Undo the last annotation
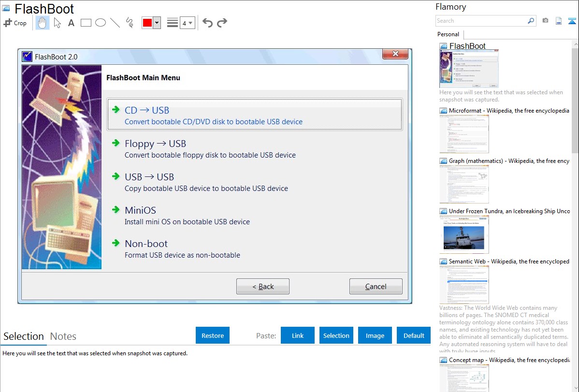This screenshot has height=392, width=579. [x=207, y=23]
